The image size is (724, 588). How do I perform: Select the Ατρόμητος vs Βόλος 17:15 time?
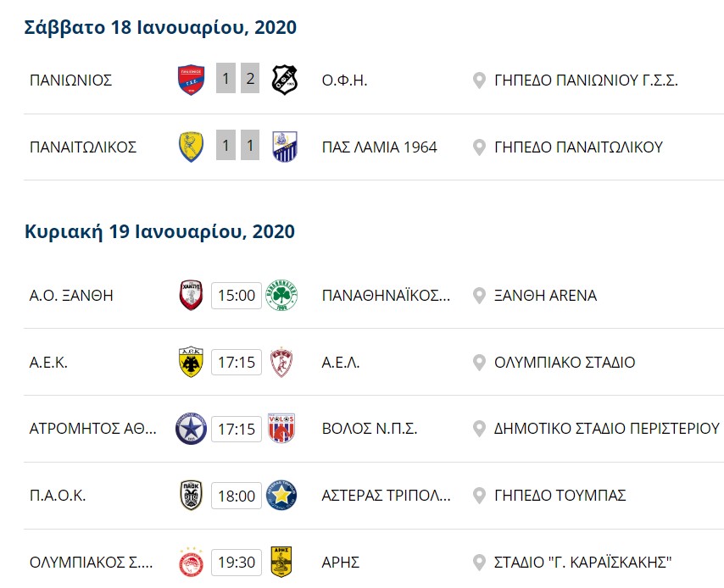click(237, 429)
